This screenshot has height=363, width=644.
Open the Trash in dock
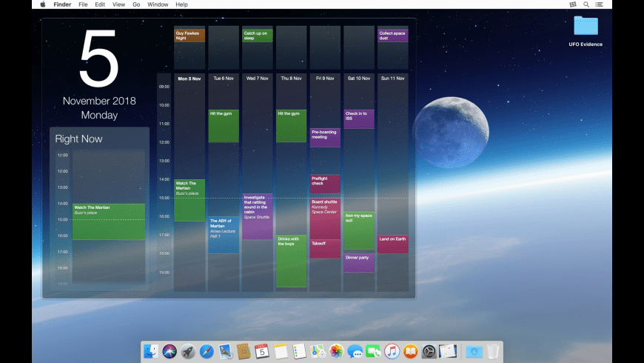pyautogui.click(x=493, y=352)
